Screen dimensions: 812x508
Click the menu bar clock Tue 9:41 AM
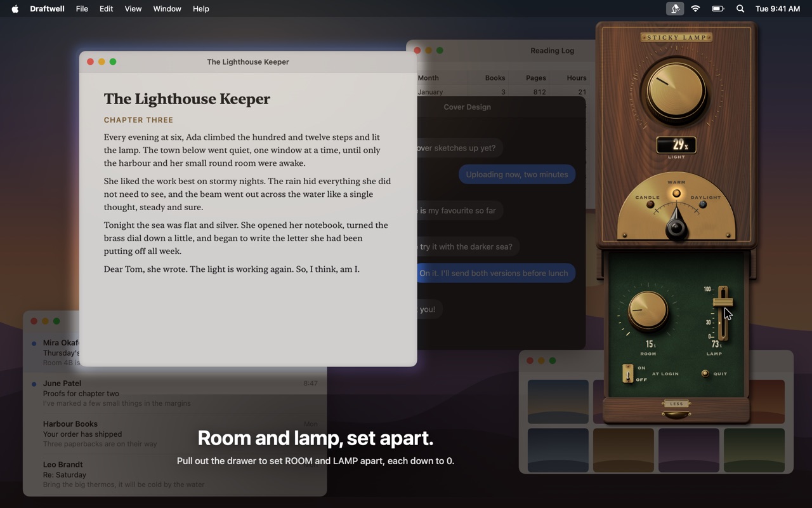click(x=778, y=9)
